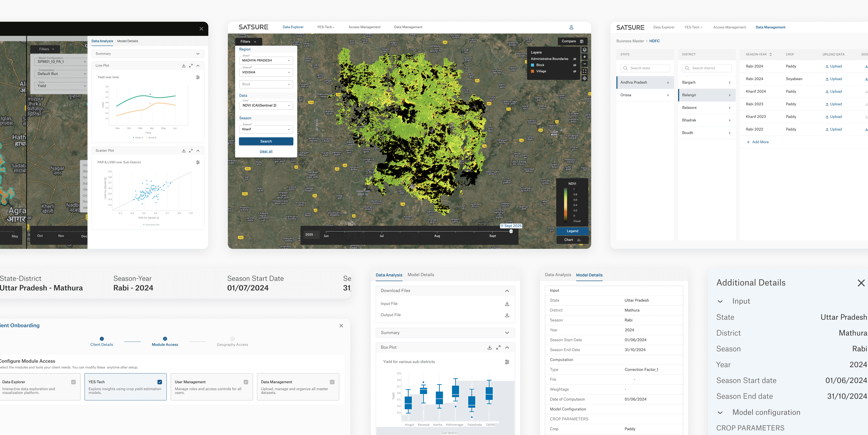Recenter map with the locate icon
Image resolution: width=868 pixels, height=435 pixels.
(585, 78)
